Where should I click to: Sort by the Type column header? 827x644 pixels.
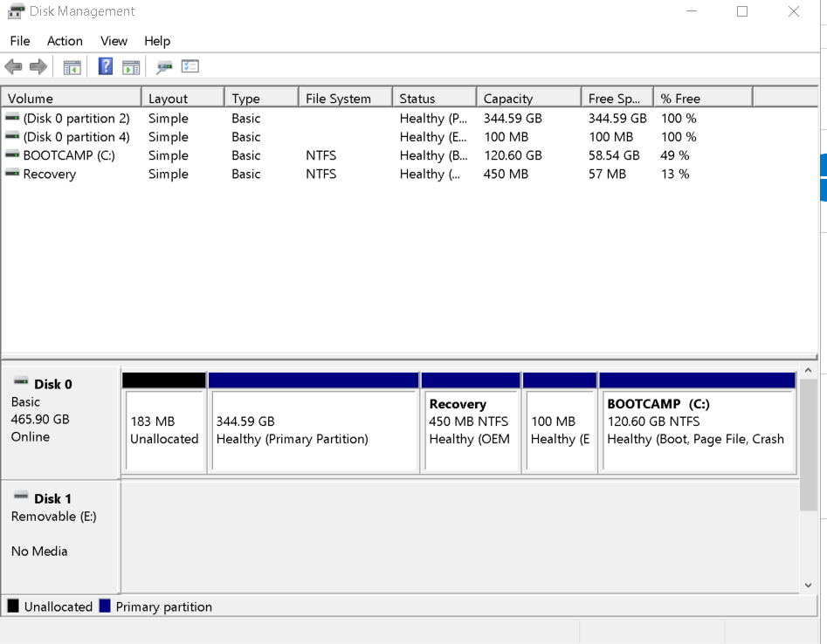262,99
